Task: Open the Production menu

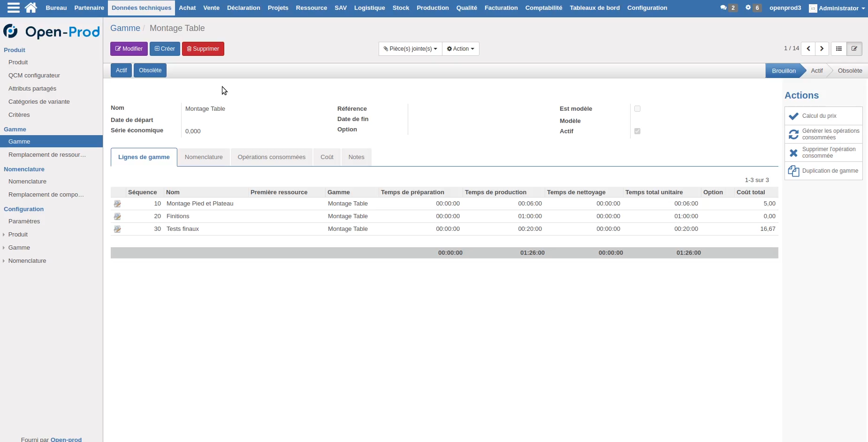Action: (433, 8)
